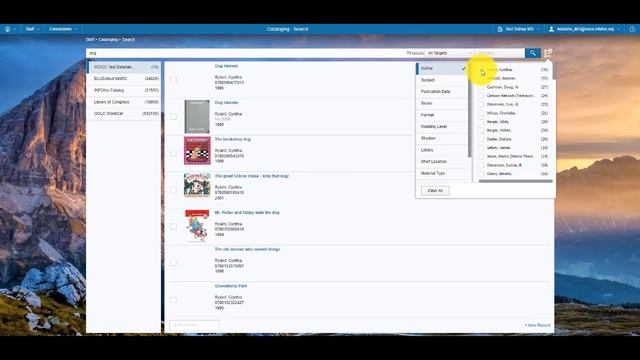This screenshot has width=640, height=360.
Task: Select checkbox for The old woman result
Action: tap(173, 263)
